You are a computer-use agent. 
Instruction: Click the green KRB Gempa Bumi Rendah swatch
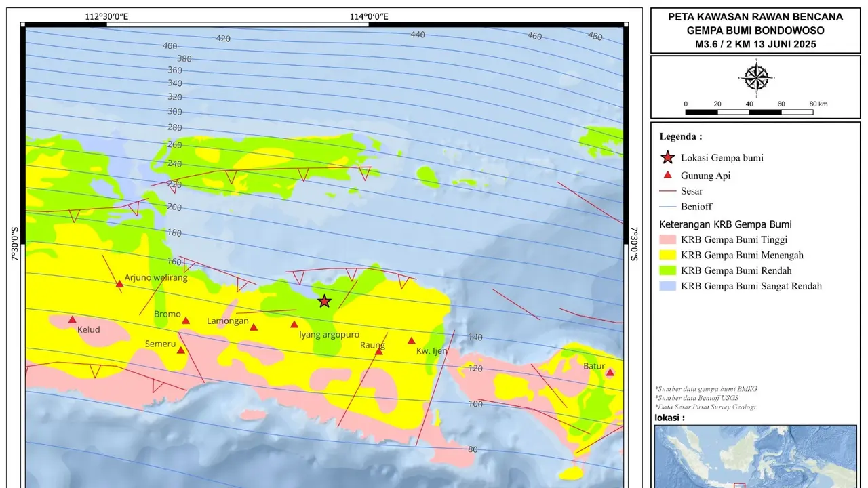pos(668,270)
